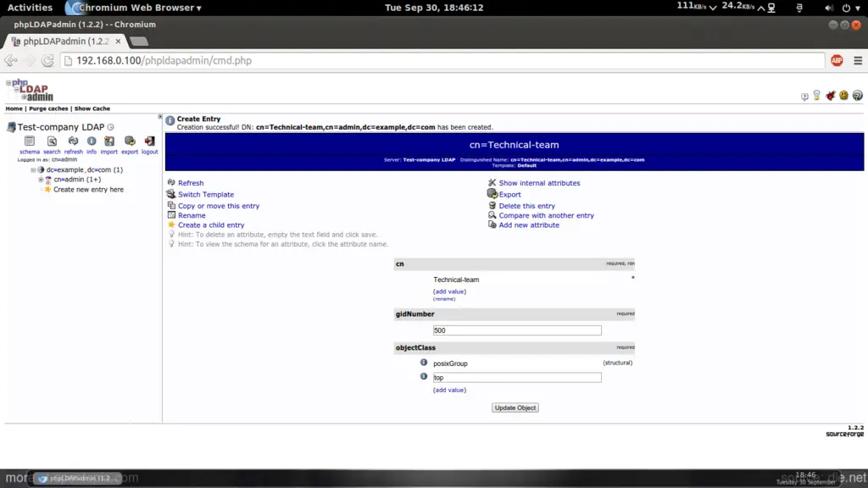Click the browser back arrow
Image resolution: width=868 pixels, height=488 pixels.
click(10, 61)
